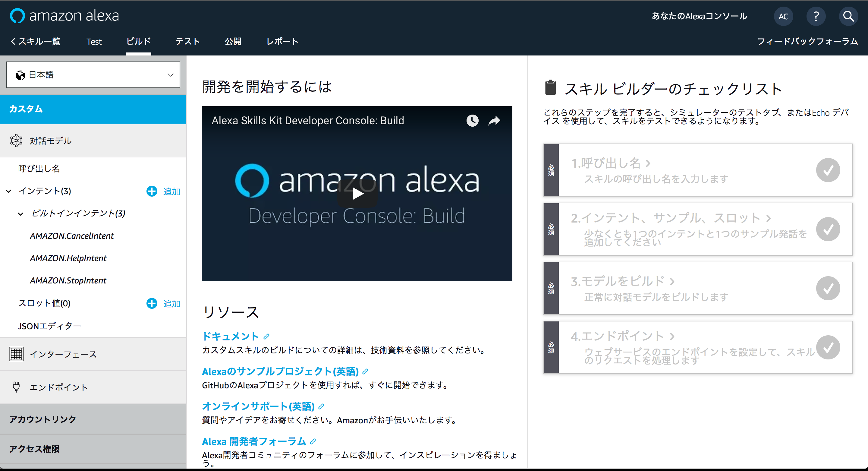This screenshot has width=868, height=471.
Task: Switch to the 公開 tab
Action: [233, 41]
